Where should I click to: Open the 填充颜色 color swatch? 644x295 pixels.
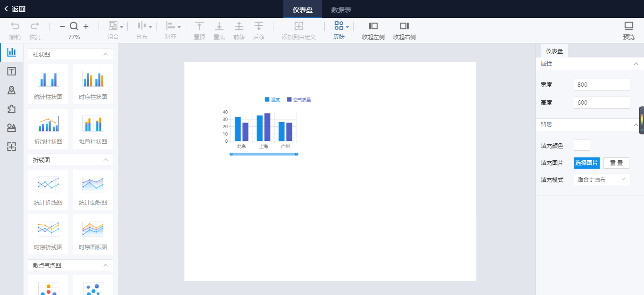click(x=582, y=145)
